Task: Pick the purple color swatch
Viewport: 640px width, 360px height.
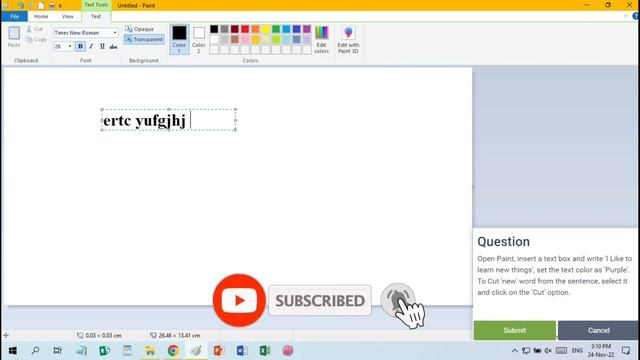Action: [307, 29]
